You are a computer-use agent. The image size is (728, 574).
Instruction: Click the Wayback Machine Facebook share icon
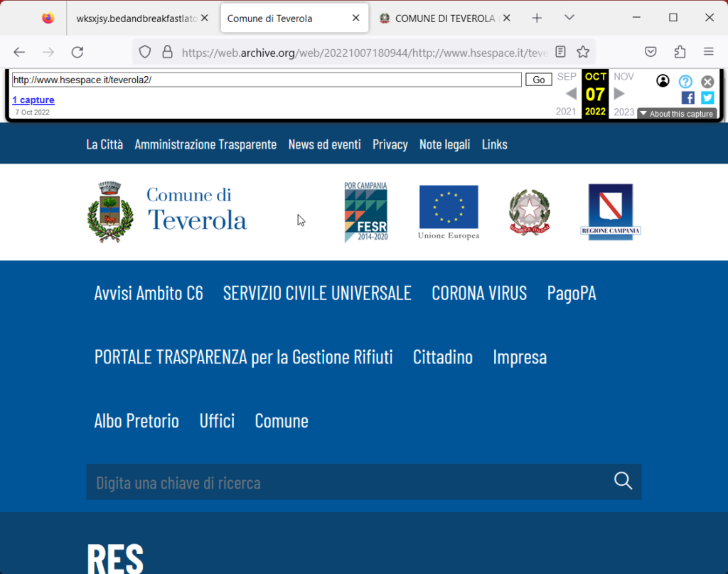[x=687, y=97]
